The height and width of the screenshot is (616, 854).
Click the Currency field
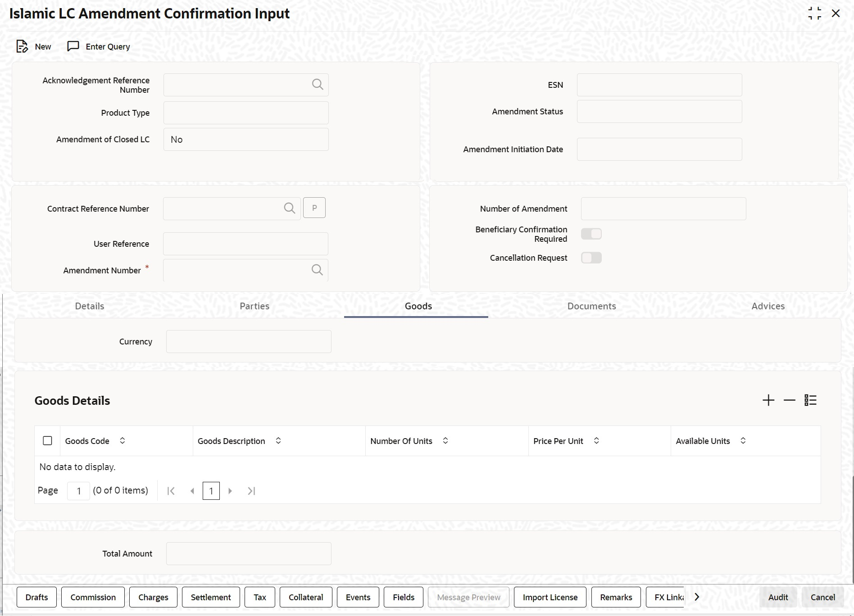[x=249, y=341]
